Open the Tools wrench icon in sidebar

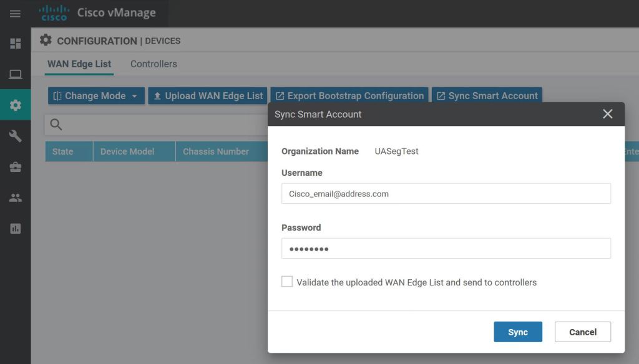[15, 136]
